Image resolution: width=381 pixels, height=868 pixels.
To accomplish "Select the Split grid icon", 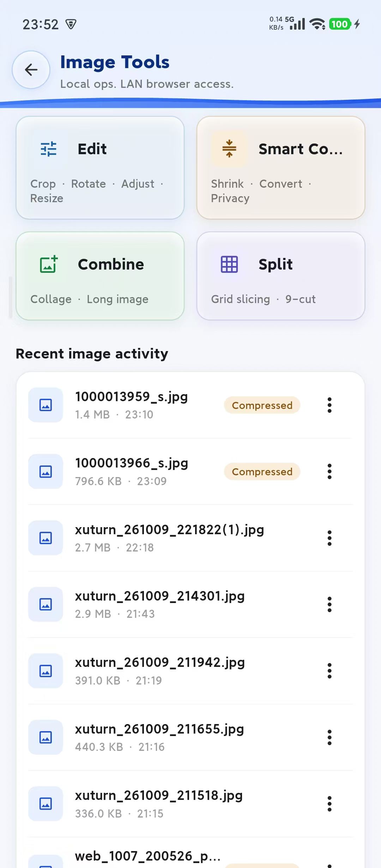I will pos(229,264).
